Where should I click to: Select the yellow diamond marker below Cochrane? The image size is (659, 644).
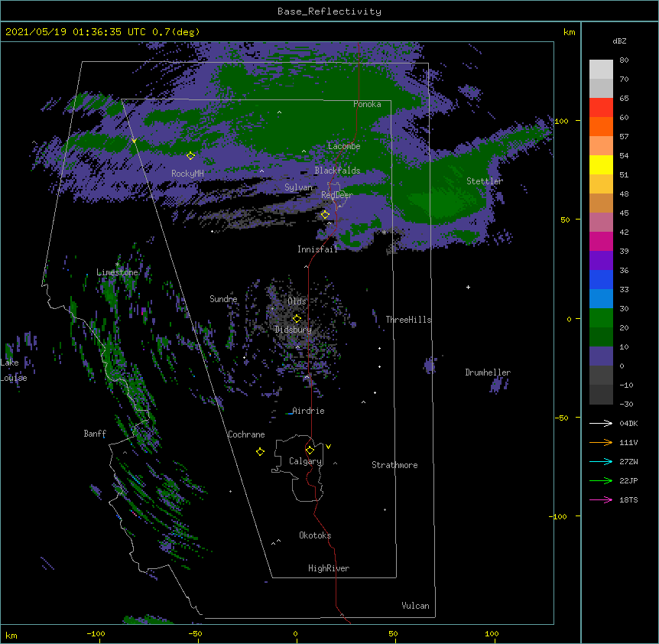pos(260,451)
